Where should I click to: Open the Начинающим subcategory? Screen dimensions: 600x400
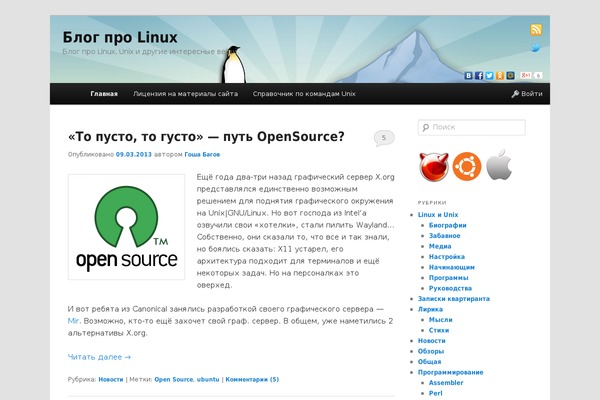452,267
